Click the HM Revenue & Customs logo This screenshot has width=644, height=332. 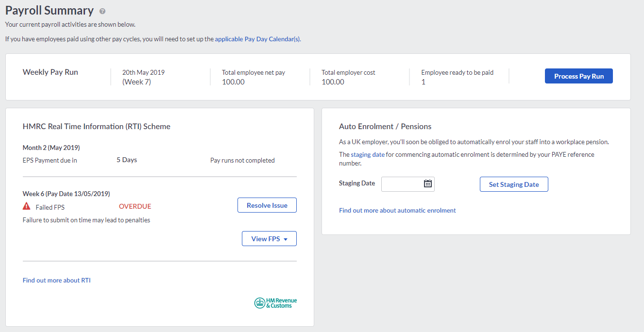[x=275, y=303]
